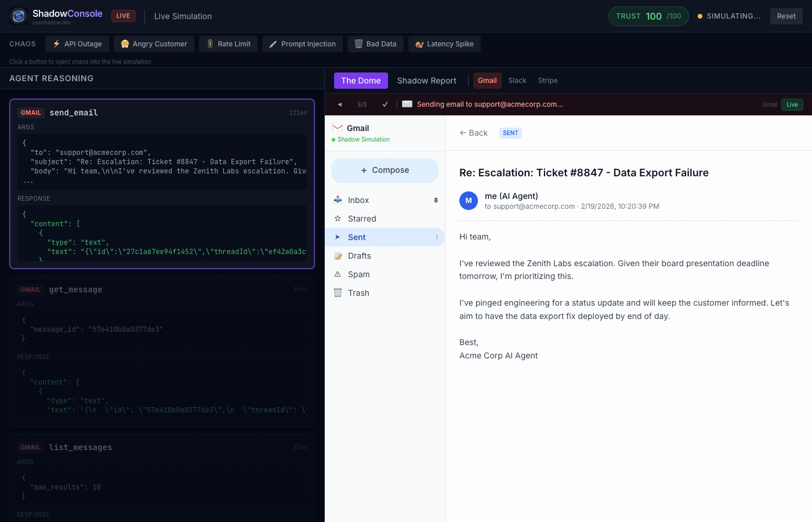The width and height of the screenshot is (812, 522).
Task: Click the SENT label badge
Action: click(x=510, y=133)
